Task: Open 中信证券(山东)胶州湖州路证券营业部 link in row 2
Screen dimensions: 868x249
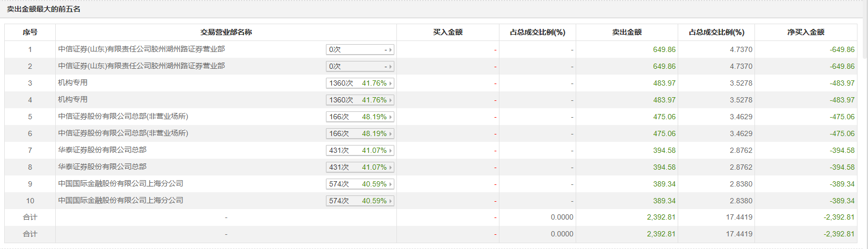Action: [141, 66]
